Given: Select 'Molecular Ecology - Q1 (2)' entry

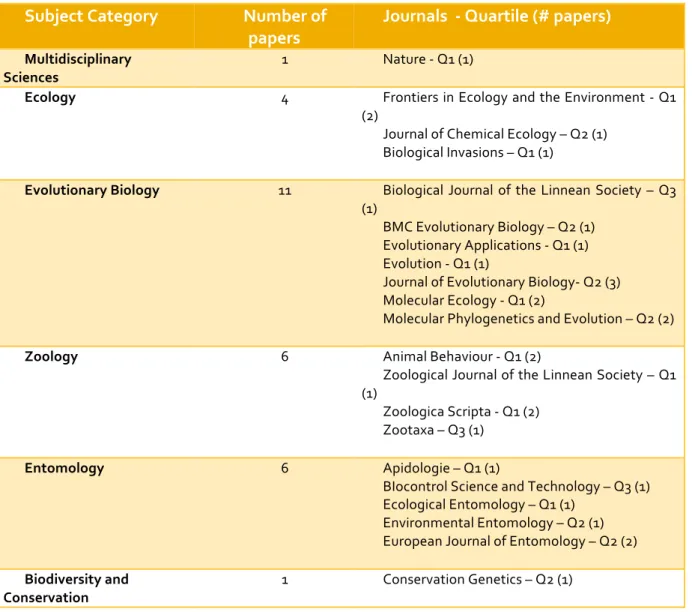Looking at the screenshot, I should [x=464, y=300].
